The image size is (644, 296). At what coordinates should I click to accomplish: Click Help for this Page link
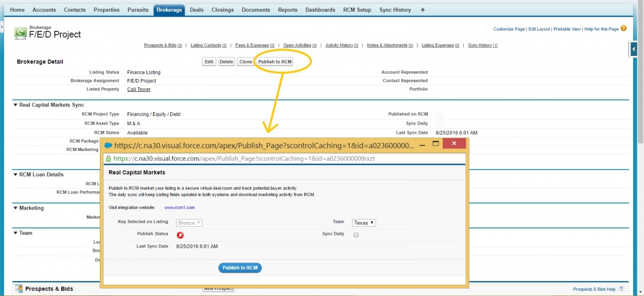click(601, 29)
